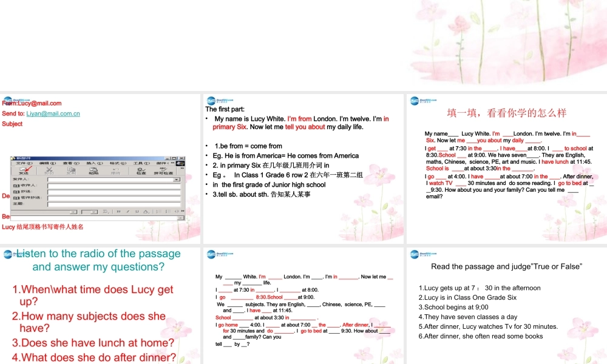Expand the menu bar overflow chevron

click(x=172, y=163)
